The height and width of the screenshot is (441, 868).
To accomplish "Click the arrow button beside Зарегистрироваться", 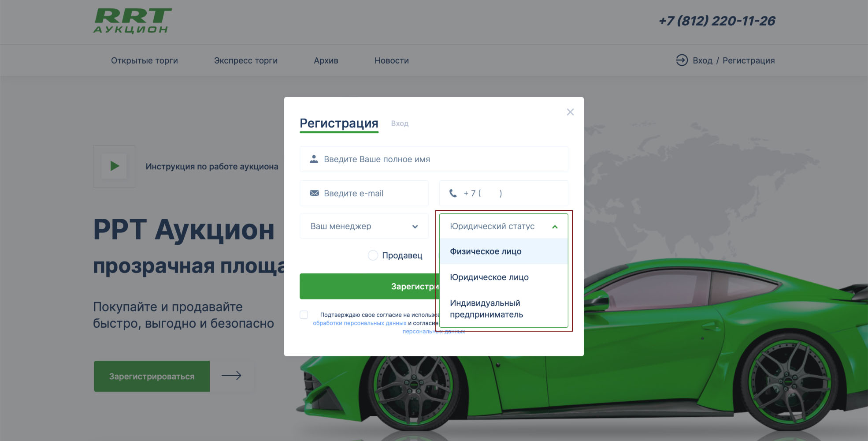I will point(232,376).
